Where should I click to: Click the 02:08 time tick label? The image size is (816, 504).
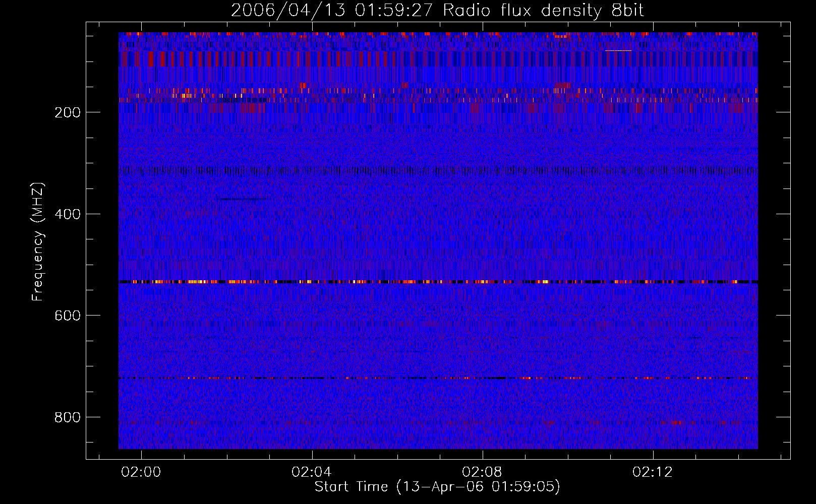[x=482, y=472]
